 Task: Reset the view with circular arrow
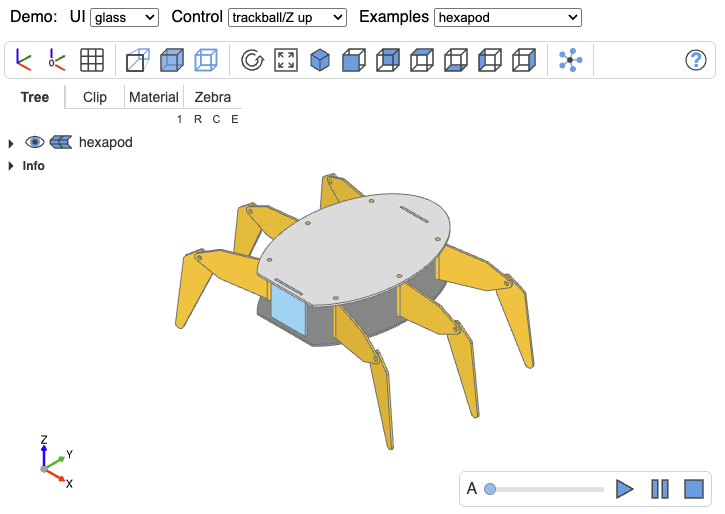(252, 60)
